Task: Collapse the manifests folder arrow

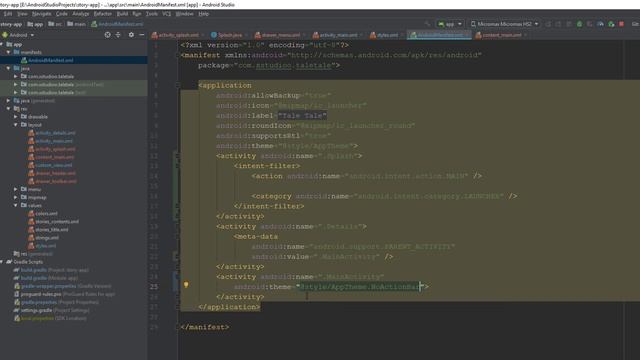Action: (x=8, y=52)
